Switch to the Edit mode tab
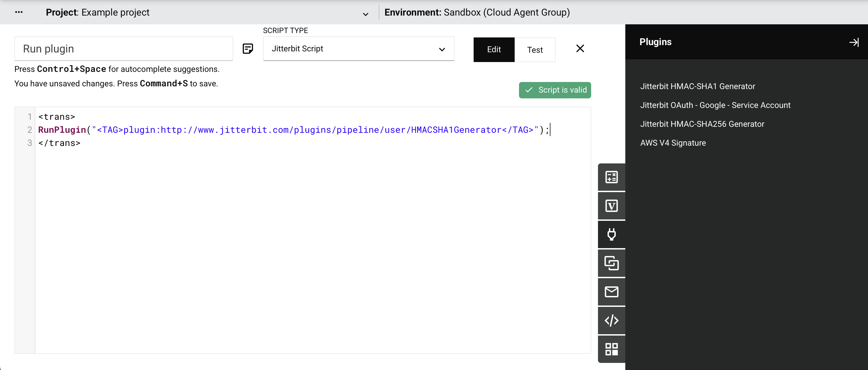This screenshot has height=370, width=868. click(494, 50)
